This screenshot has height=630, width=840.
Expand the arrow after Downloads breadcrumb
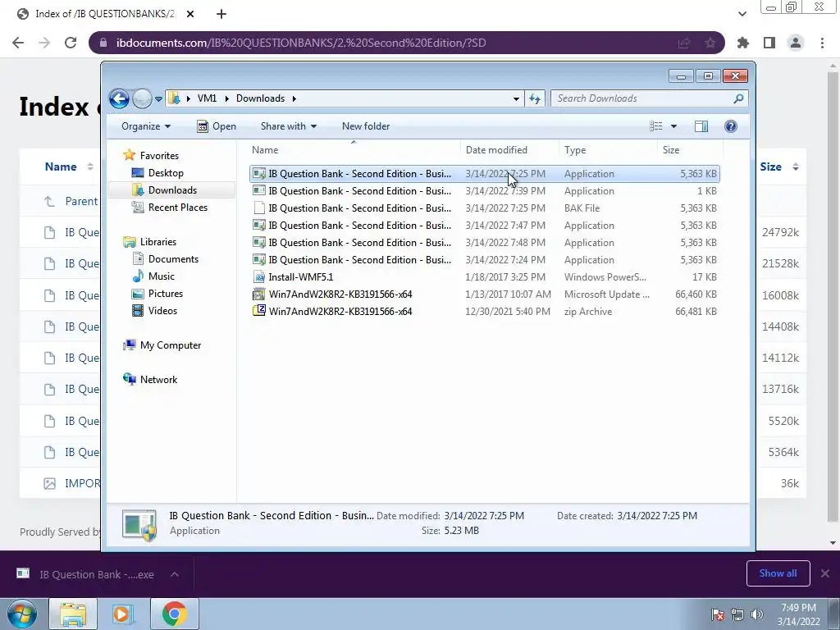pos(294,98)
